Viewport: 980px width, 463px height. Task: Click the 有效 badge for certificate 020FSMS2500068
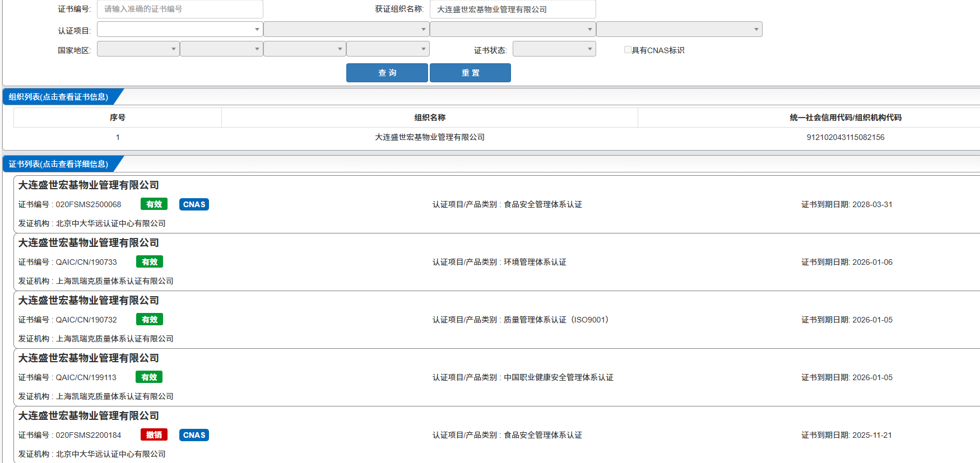click(x=154, y=204)
